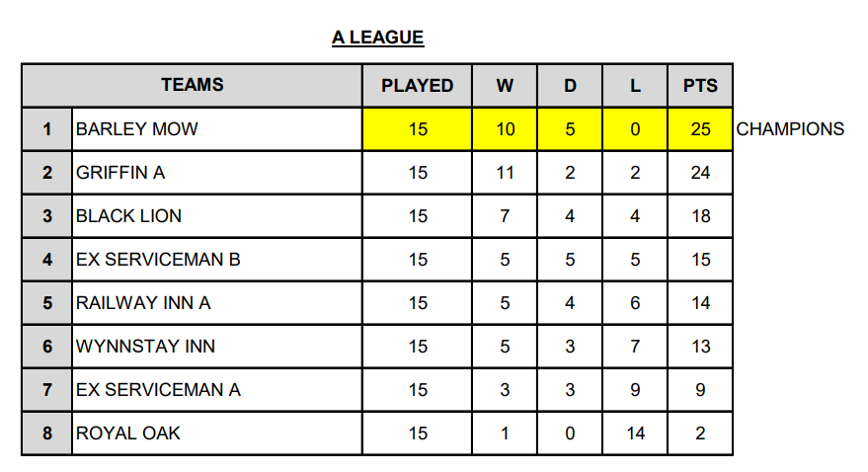Select the BLACK LION team name

coord(128,216)
